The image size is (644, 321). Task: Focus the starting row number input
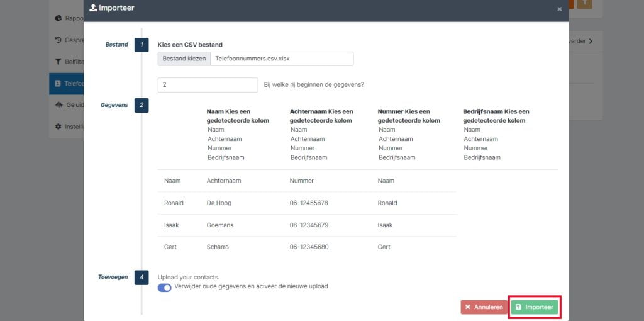point(208,85)
